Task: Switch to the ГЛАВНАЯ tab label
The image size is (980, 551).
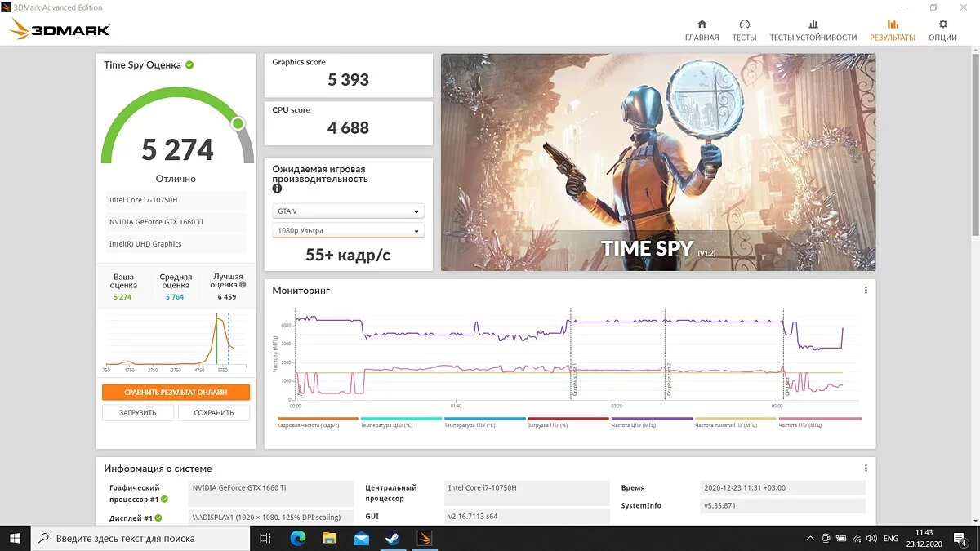Action: (702, 38)
